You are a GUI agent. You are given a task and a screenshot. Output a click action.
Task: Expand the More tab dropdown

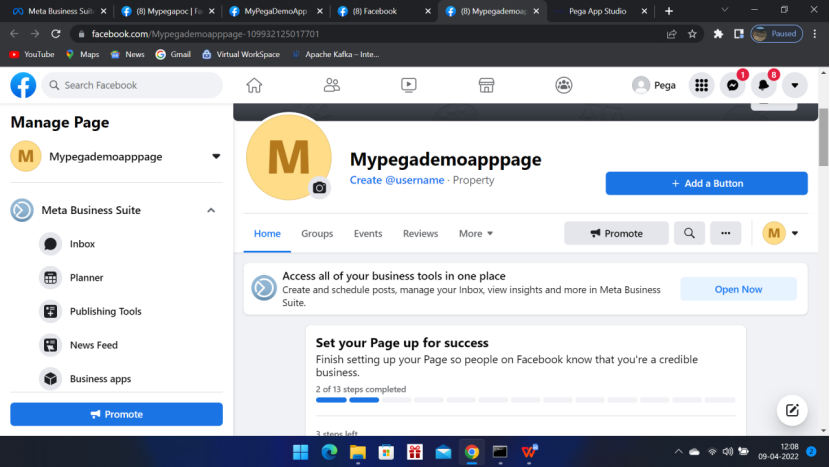point(476,234)
